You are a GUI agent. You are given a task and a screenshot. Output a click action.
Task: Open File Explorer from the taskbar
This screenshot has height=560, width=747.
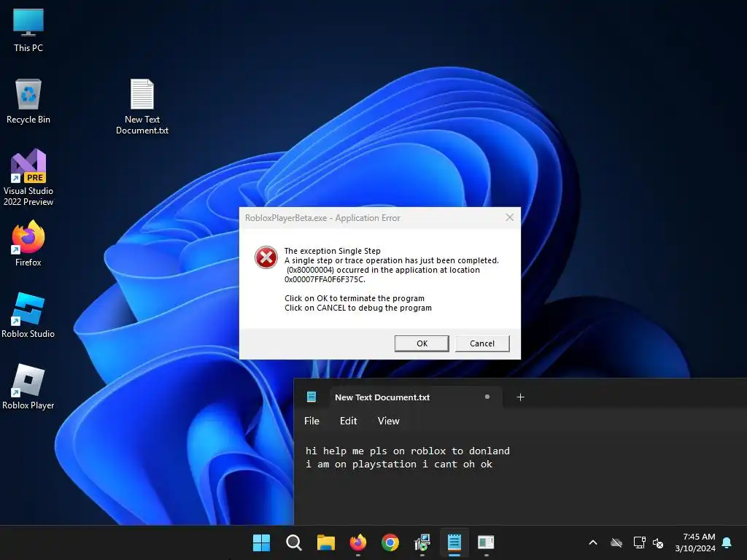[x=326, y=542]
